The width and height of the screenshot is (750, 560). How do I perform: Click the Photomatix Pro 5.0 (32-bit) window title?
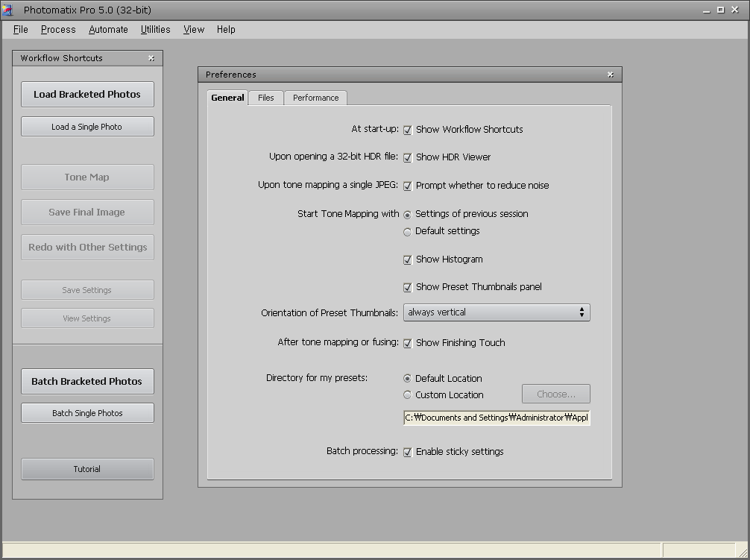(87, 10)
